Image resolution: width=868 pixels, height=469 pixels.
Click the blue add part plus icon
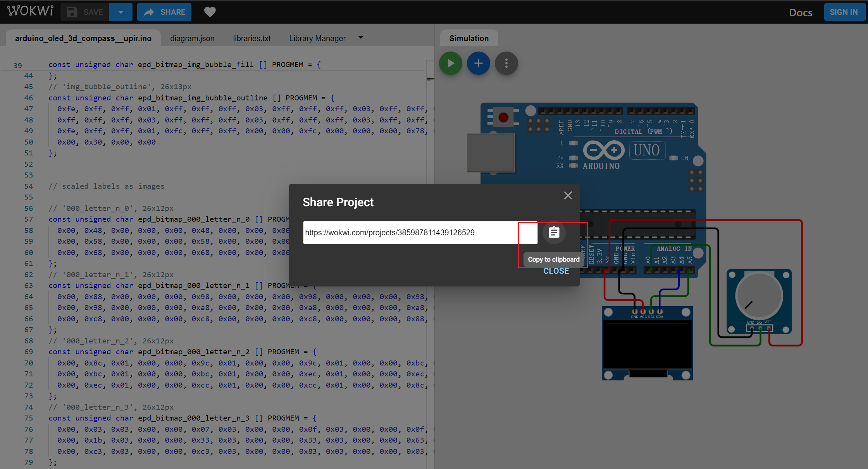pos(478,63)
